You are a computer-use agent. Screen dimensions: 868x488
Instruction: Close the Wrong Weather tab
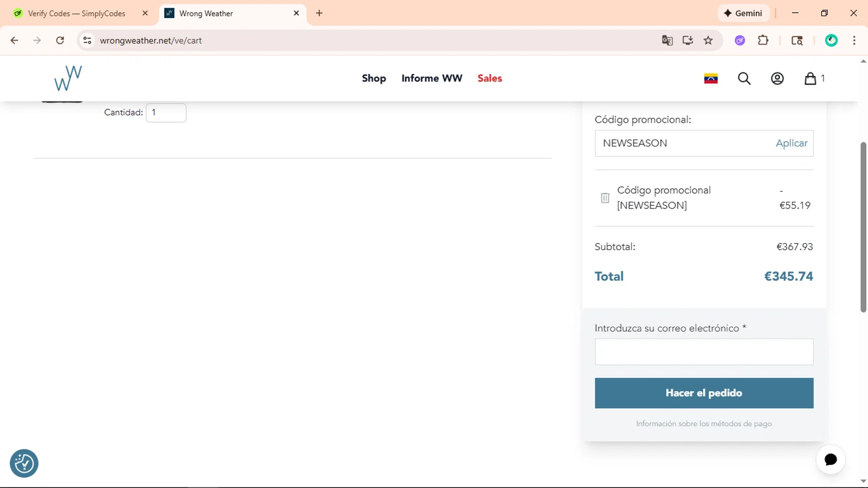pyautogui.click(x=296, y=13)
